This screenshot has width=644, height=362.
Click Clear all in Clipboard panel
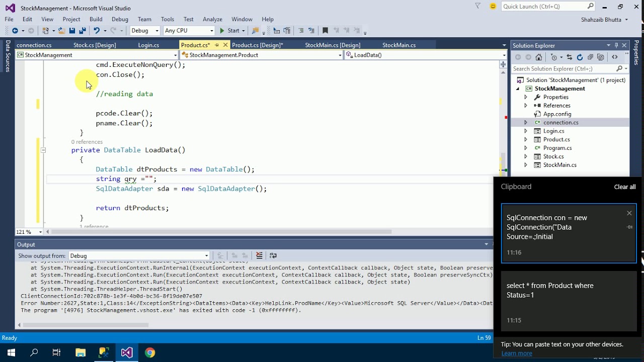click(x=624, y=187)
